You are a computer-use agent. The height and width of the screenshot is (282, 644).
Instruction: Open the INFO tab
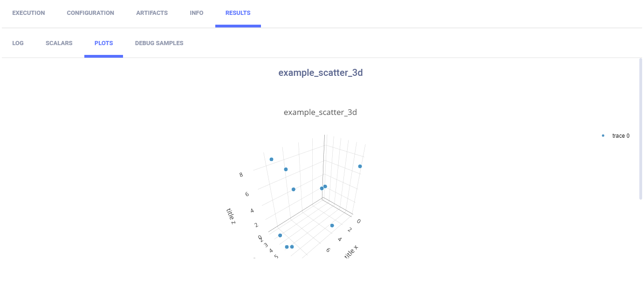click(196, 13)
